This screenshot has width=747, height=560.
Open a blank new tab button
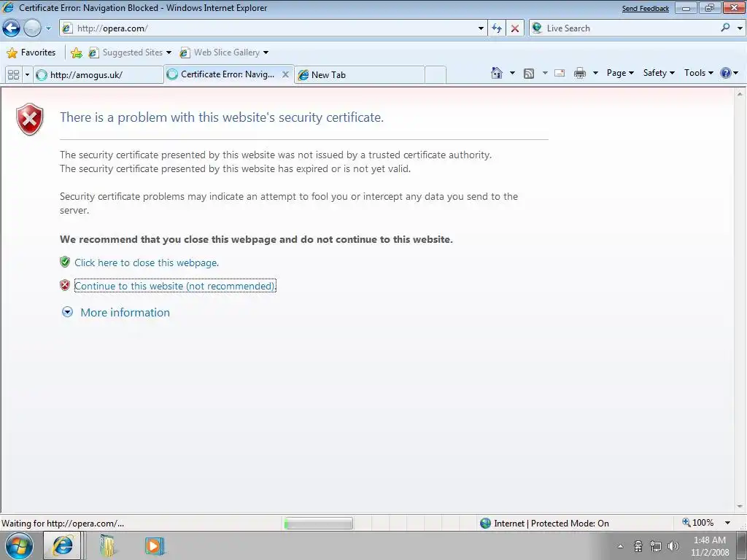(436, 75)
